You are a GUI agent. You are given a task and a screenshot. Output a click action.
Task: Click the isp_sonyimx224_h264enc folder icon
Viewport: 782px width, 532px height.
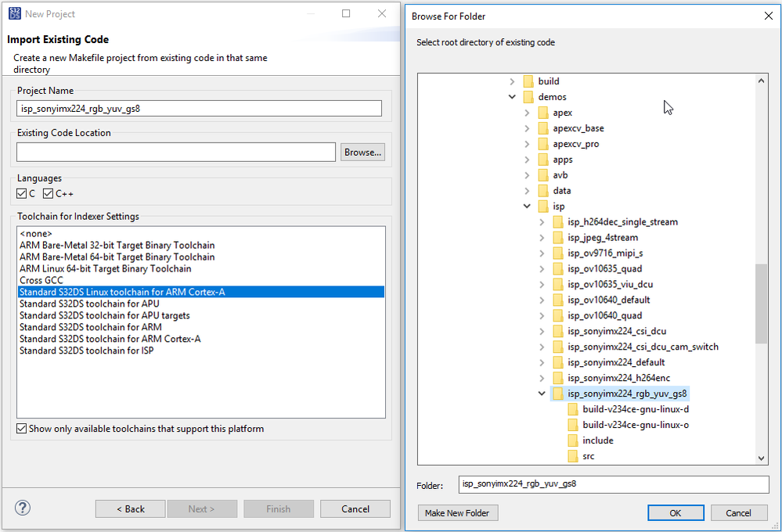[x=558, y=378]
